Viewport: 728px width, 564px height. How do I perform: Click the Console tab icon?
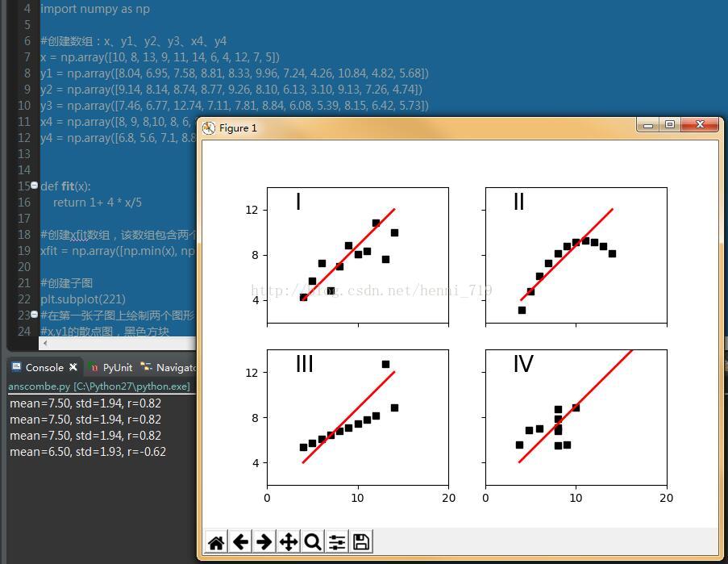click(x=16, y=367)
